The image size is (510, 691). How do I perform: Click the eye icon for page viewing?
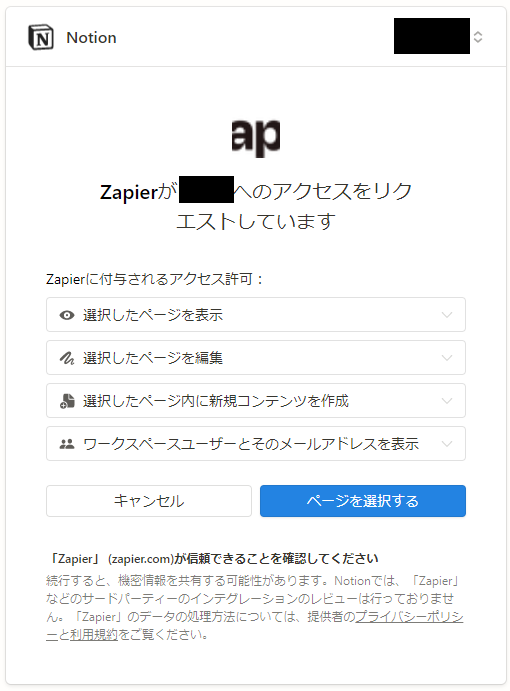[67, 315]
